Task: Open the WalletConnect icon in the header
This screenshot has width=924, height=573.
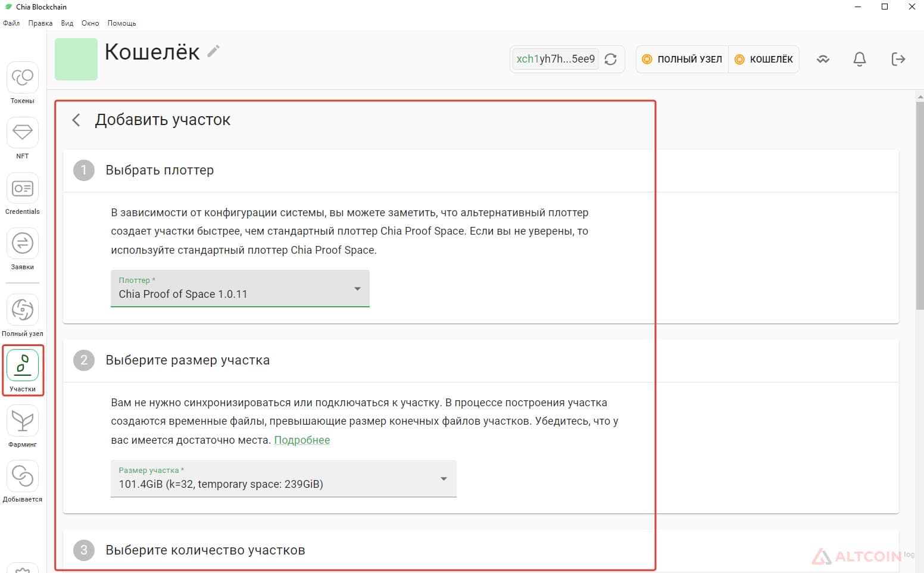Action: (823, 59)
